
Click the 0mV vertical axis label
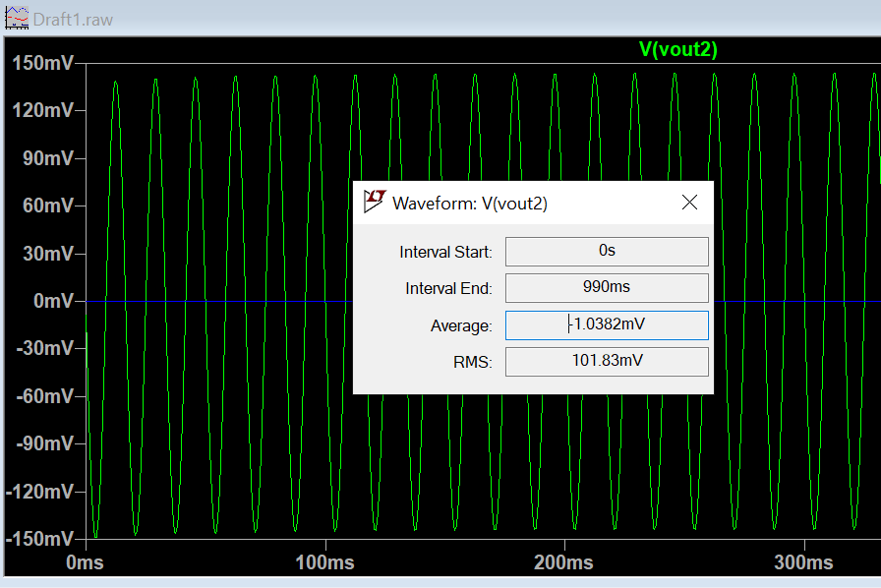pos(53,301)
